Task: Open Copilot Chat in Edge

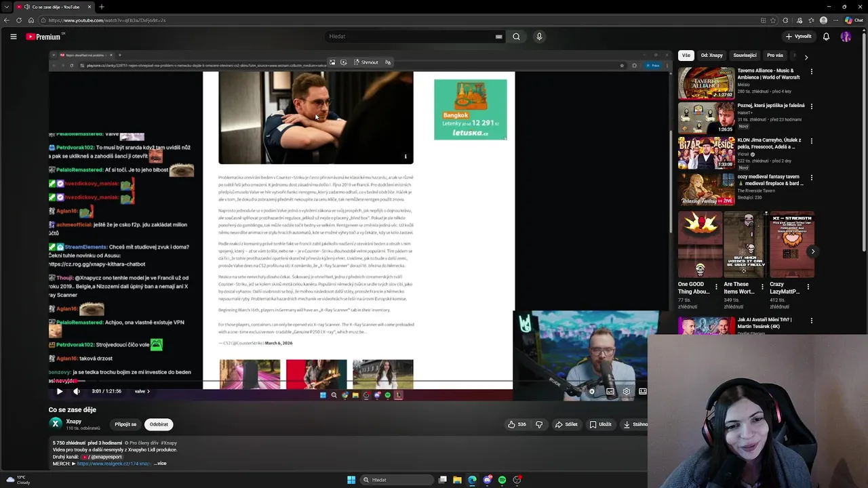Action: tap(854, 20)
